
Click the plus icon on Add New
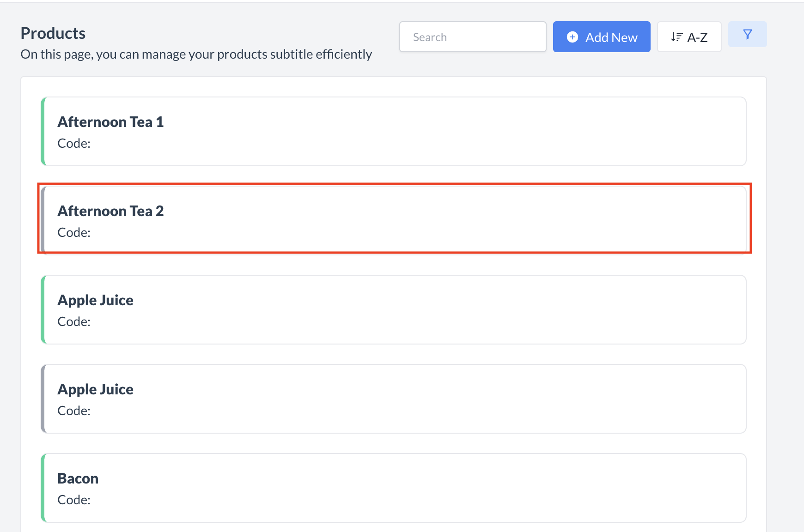[572, 36]
